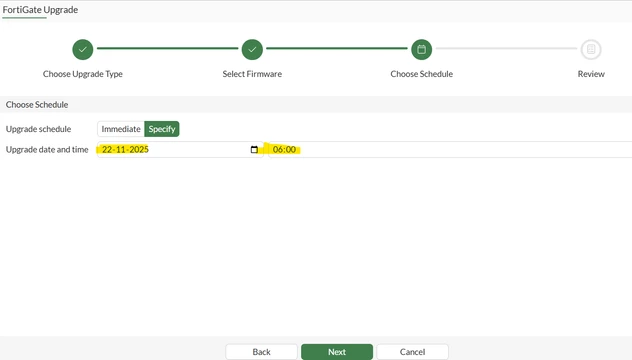Click the upgrade time field 06:00
Screen dimensions: 632x360
450,150
